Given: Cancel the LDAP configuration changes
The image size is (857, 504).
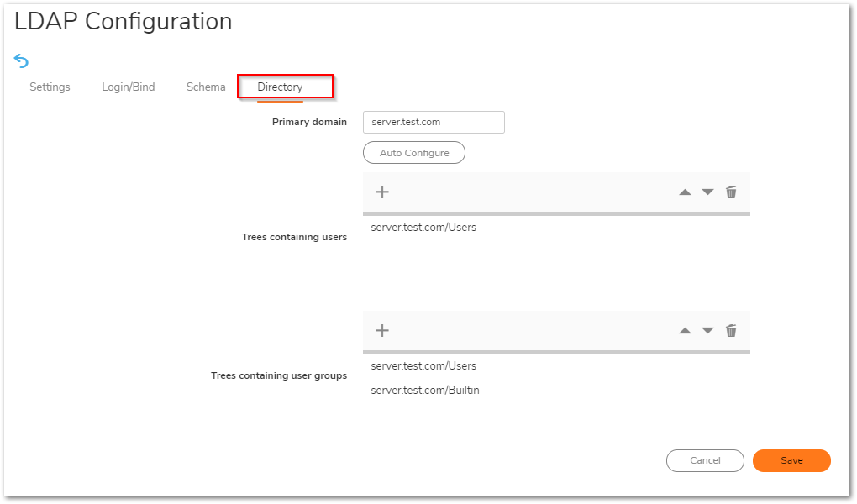Looking at the screenshot, I should tap(705, 460).
